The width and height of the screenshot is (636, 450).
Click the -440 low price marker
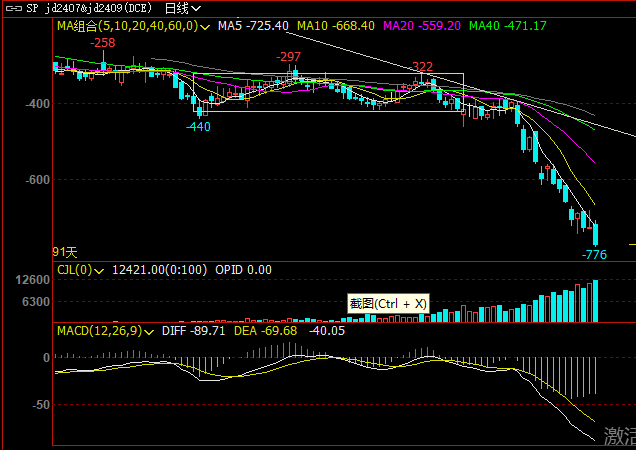tap(198, 127)
